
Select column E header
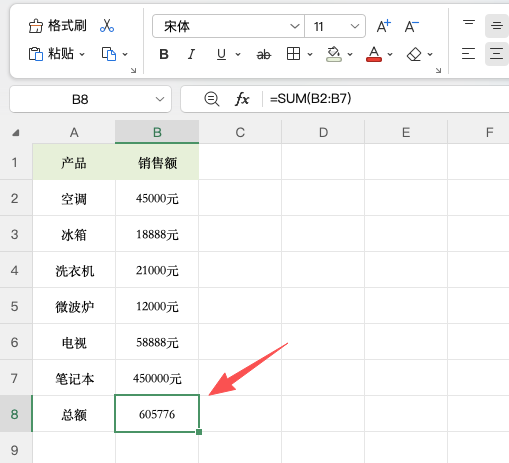click(406, 132)
